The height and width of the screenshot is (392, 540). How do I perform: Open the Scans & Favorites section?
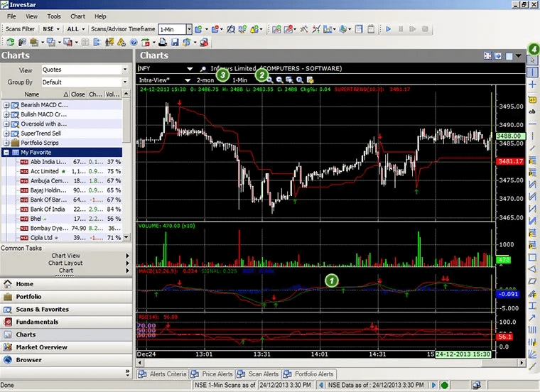point(66,310)
